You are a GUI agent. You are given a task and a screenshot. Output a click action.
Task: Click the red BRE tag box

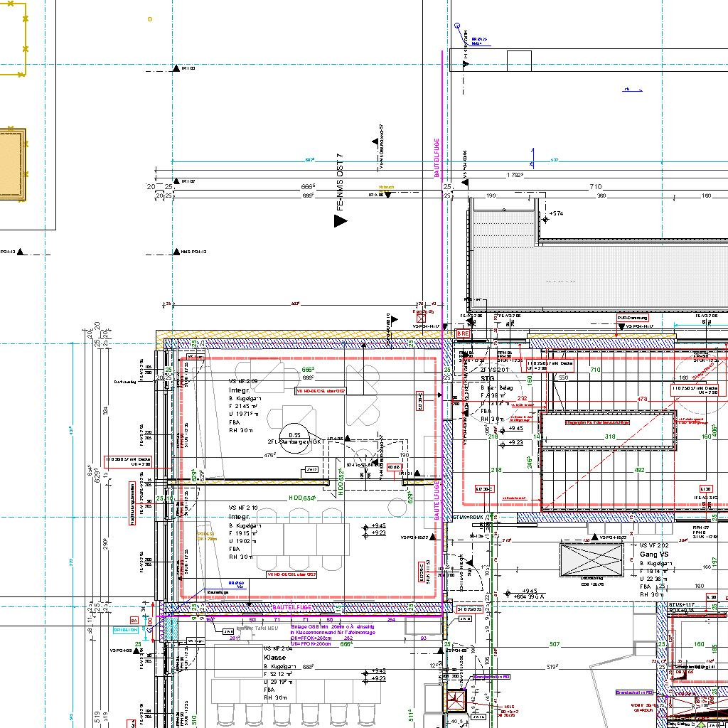click(x=463, y=333)
